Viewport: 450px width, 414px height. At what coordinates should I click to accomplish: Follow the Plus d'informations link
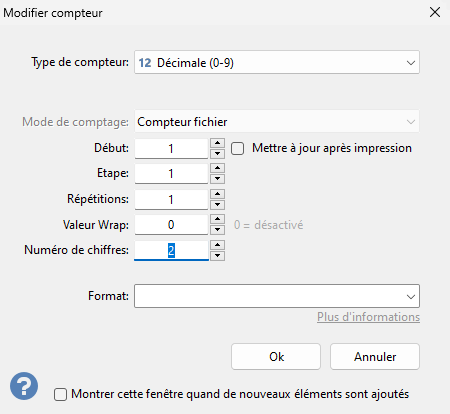pyautogui.click(x=368, y=317)
